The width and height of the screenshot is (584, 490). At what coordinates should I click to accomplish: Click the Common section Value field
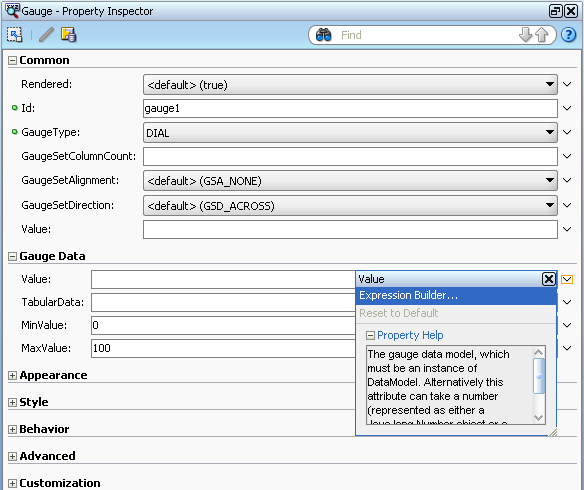coord(350,229)
